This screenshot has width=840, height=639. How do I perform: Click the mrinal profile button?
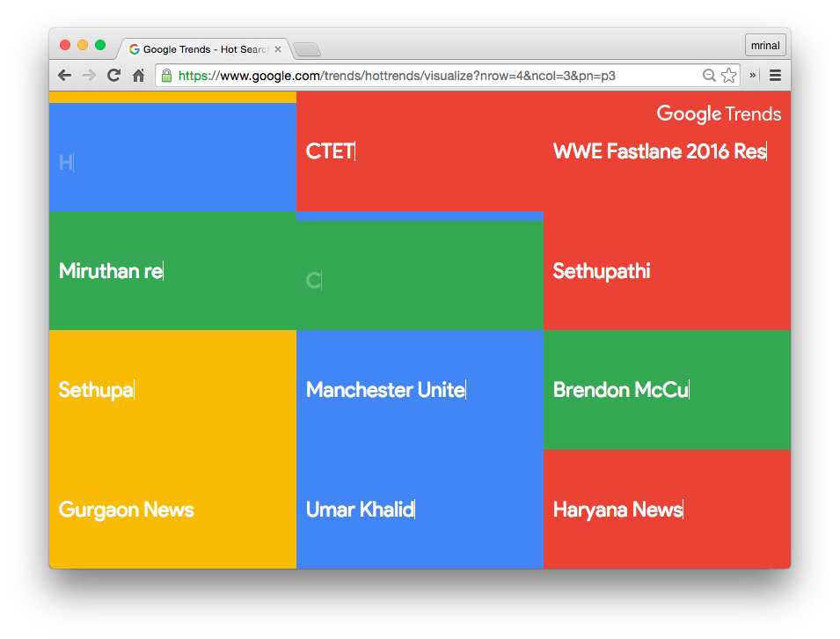(x=765, y=46)
